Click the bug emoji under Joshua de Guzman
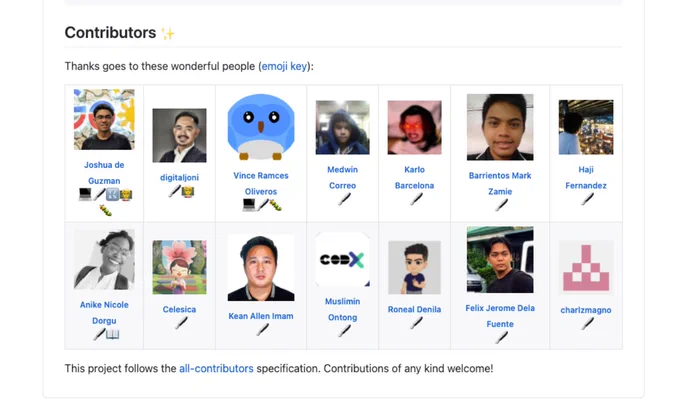Viewport: 680px width, 417px height. (x=105, y=211)
